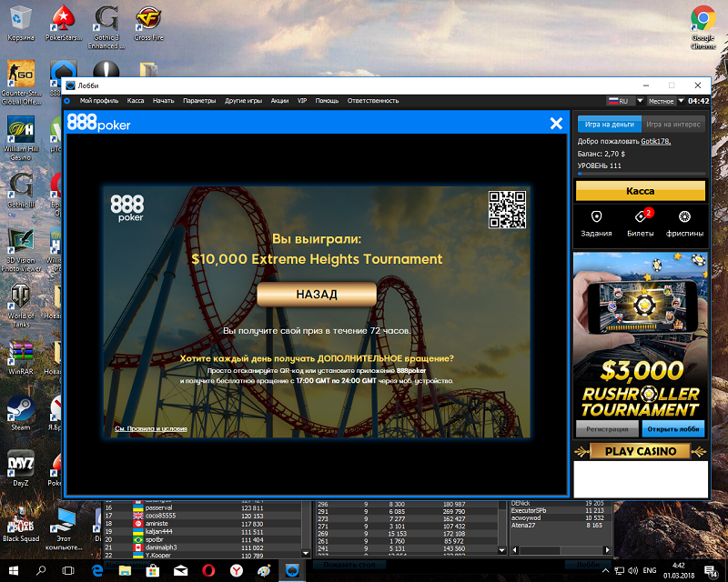Open the Задания tasks icon
Screen dimensions: 728x582
click(596, 223)
